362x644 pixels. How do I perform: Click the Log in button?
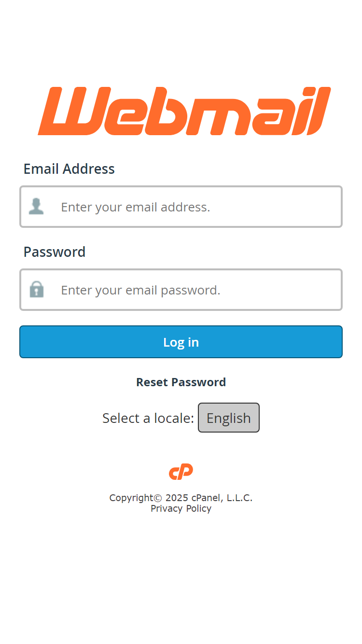[x=181, y=342]
